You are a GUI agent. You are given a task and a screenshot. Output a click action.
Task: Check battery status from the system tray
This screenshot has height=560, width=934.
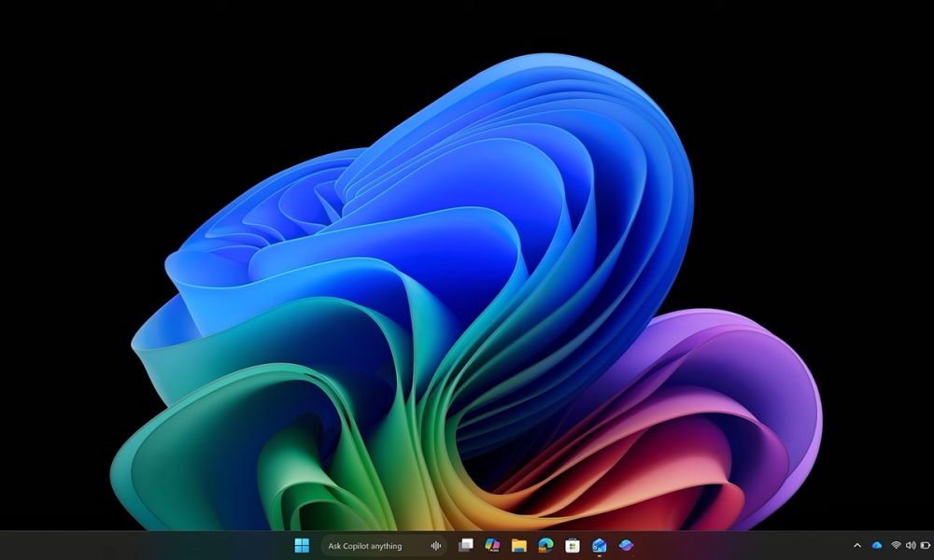coord(925,546)
